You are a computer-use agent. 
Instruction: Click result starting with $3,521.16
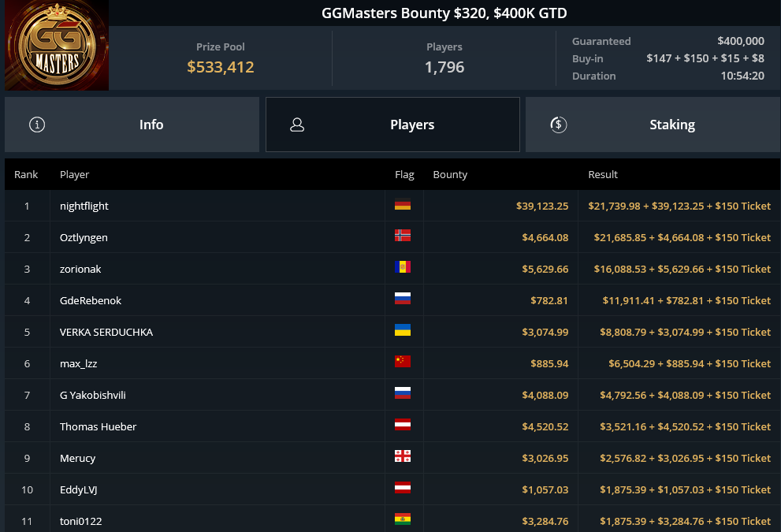(x=686, y=427)
